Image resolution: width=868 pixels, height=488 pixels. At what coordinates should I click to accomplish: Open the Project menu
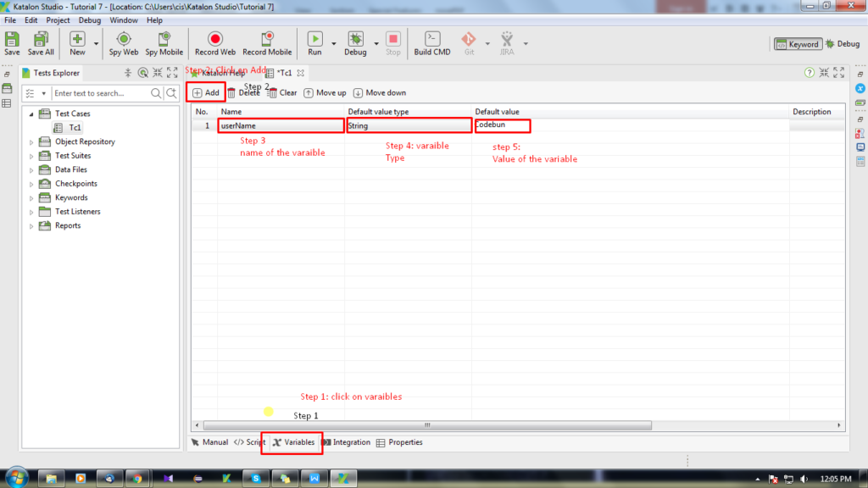(58, 19)
